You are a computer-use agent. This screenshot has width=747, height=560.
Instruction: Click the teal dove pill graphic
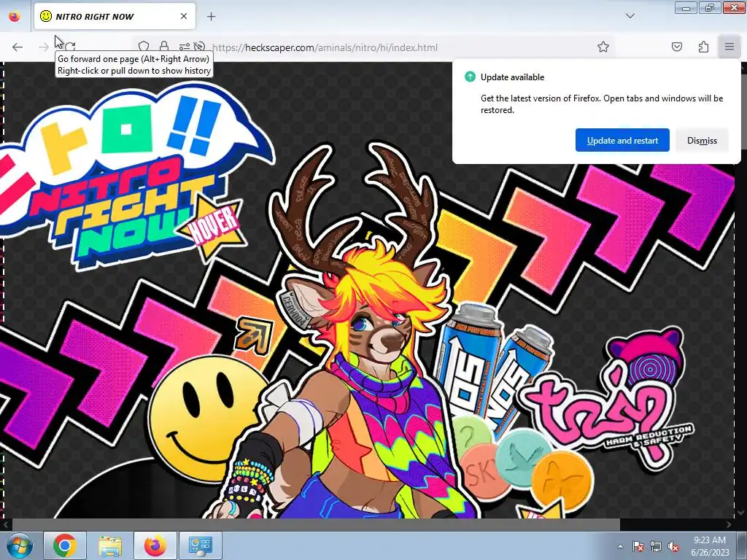point(522,456)
